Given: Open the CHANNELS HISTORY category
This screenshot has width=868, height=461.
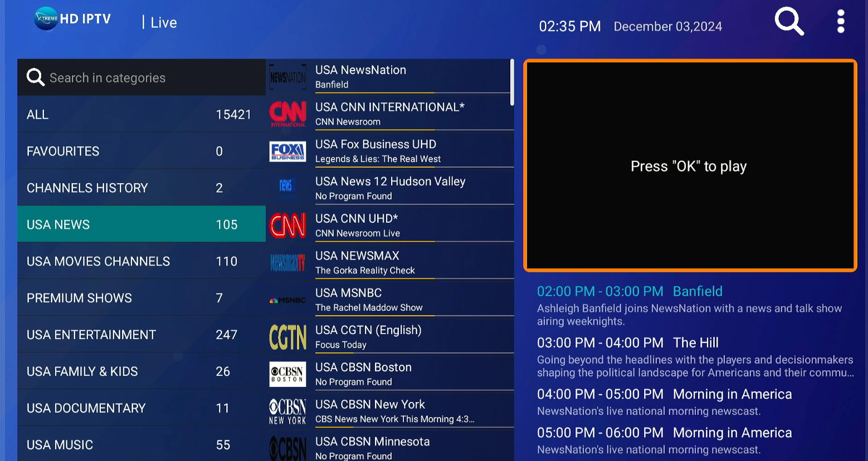Looking at the screenshot, I should (x=142, y=188).
